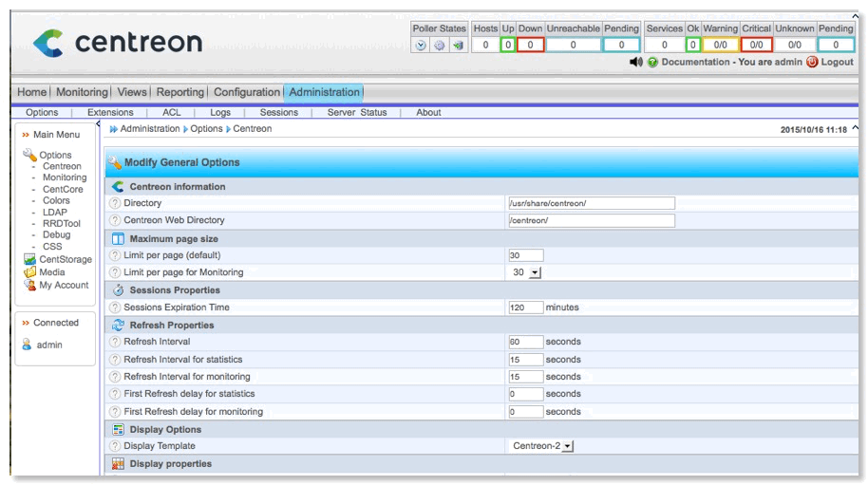Viewport: 868px width, 485px height.
Task: Click My Account link in sidebar
Action: pos(64,285)
